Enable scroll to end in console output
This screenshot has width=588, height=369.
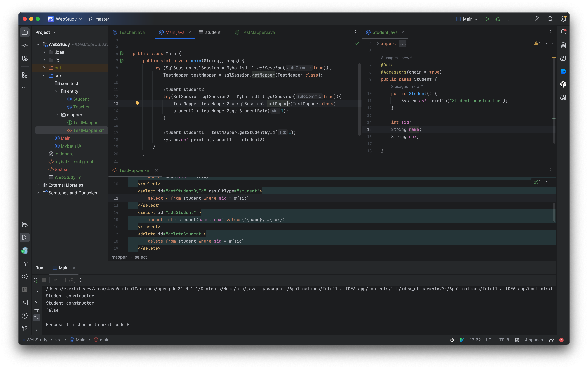pos(37,318)
